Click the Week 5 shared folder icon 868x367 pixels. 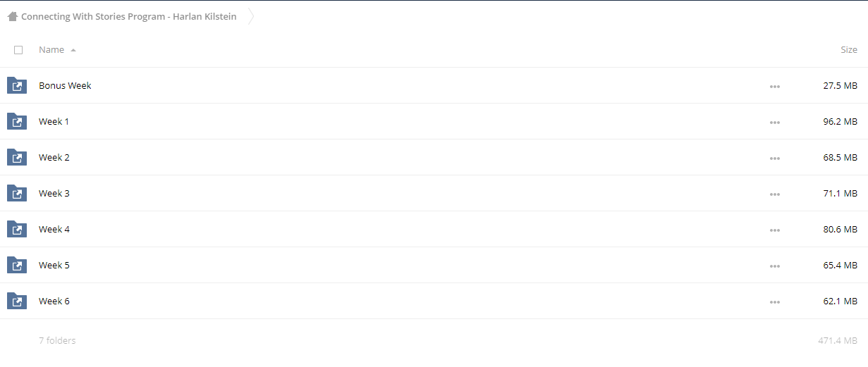17,265
